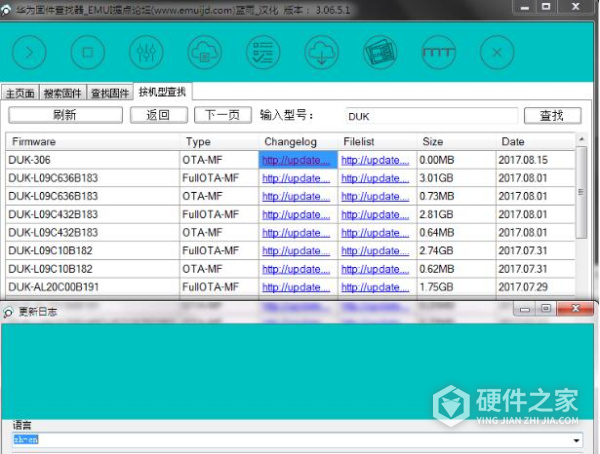This screenshot has width=600, height=454.
Task: Go to next page with 下一页
Action: tap(223, 115)
